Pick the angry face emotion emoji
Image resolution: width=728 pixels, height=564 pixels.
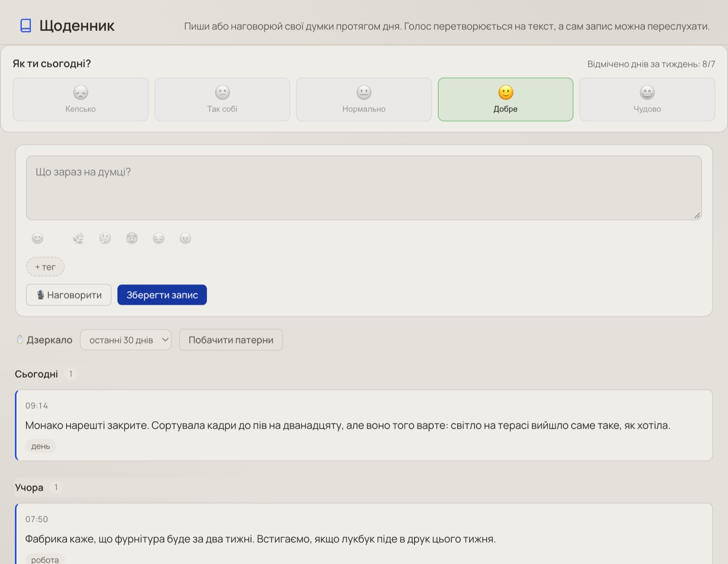pos(185,238)
